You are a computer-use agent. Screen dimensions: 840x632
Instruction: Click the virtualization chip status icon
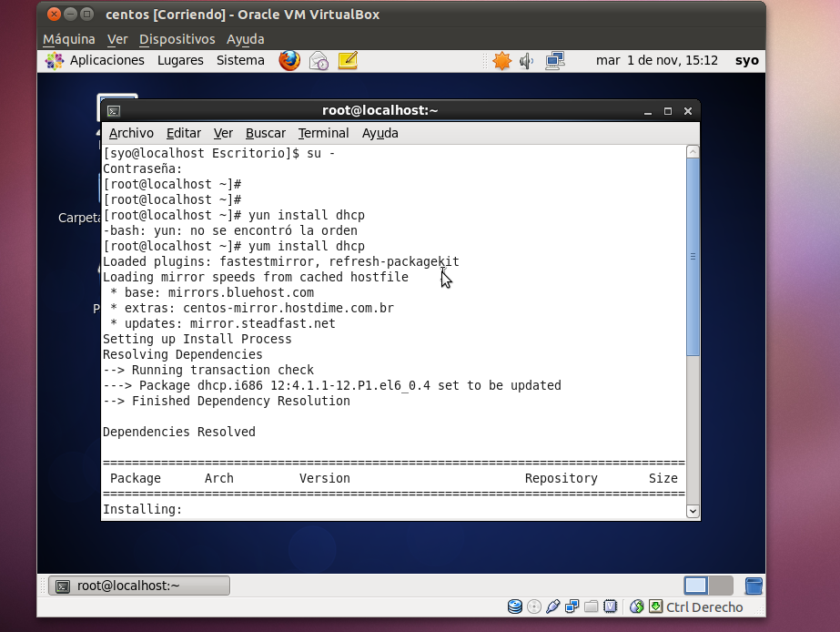coord(610,606)
